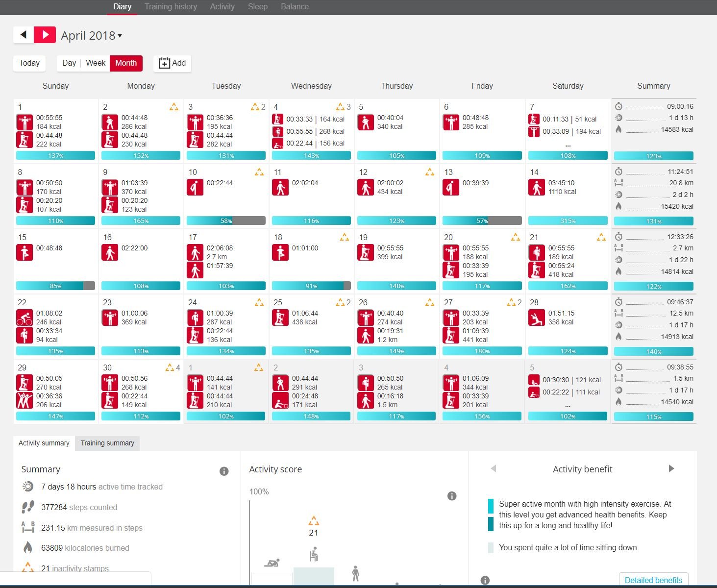This screenshot has width=717, height=588.
Task: Select the Month view toggle
Action: coord(126,63)
